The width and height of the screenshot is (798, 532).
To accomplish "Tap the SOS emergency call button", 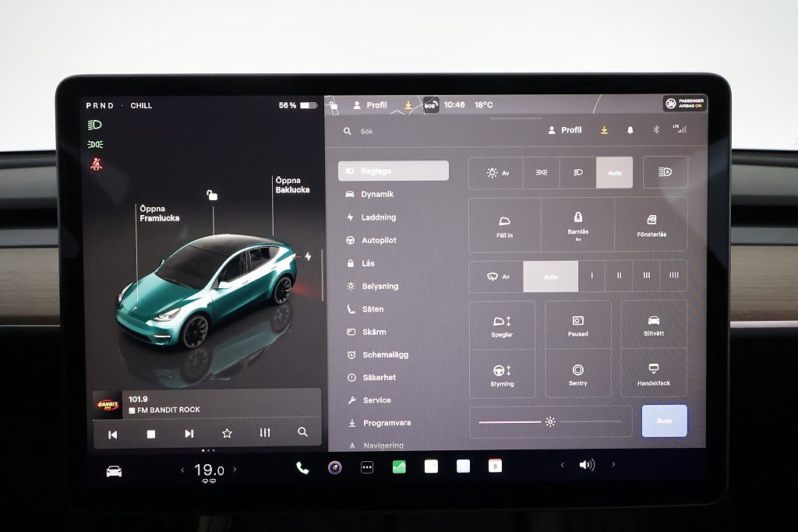I will 430,105.
